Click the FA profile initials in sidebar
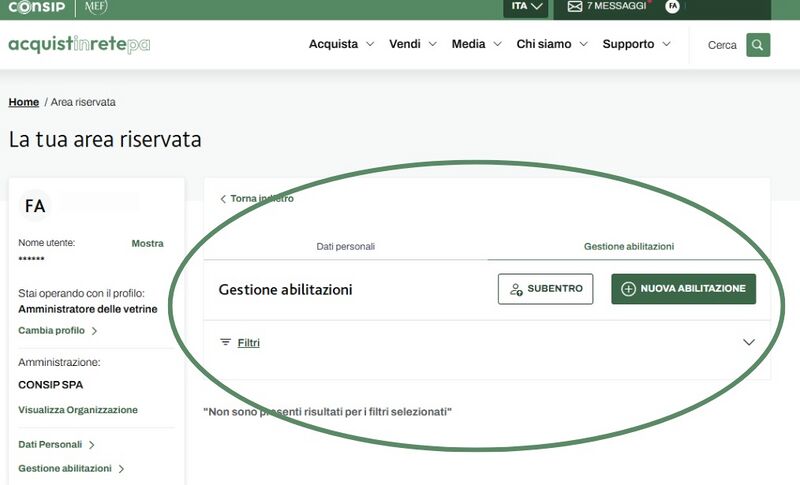Image resolution: width=800 pixels, height=485 pixels. click(35, 206)
